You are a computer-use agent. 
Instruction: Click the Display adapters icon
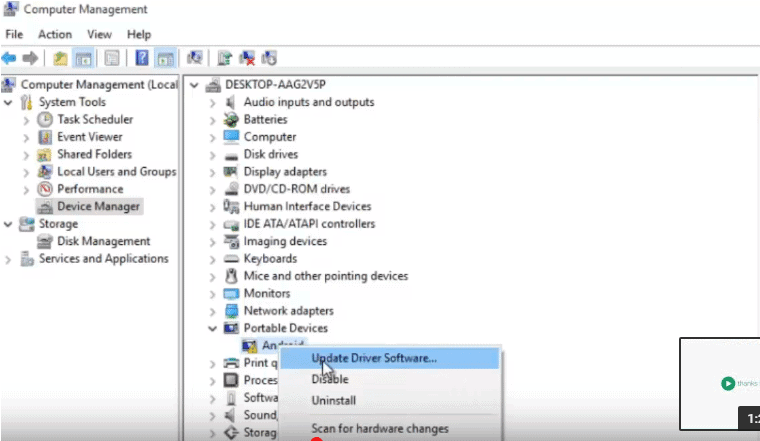pos(231,172)
